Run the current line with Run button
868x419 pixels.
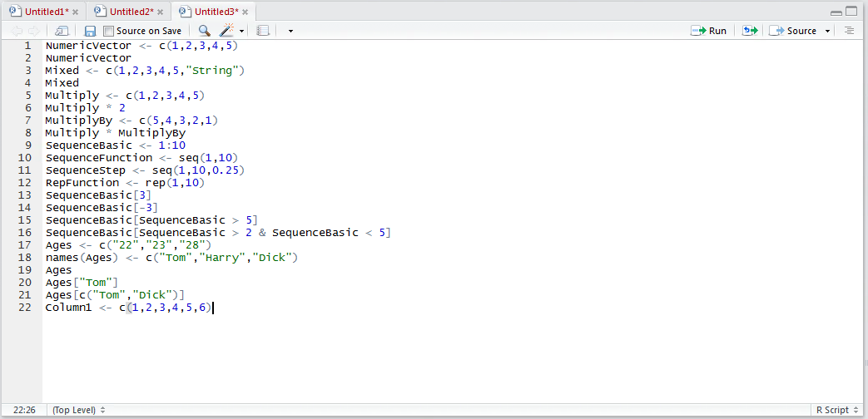[709, 31]
